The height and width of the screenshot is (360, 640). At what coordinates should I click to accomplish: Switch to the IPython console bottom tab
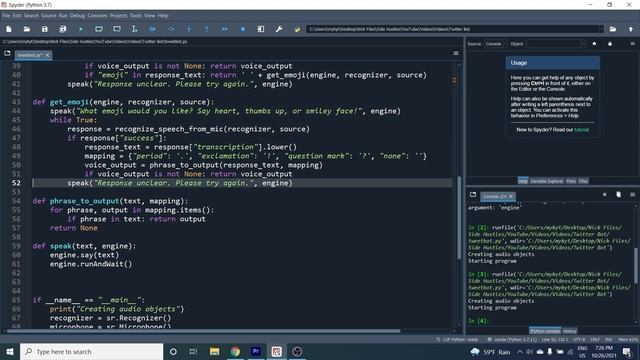[545, 331]
